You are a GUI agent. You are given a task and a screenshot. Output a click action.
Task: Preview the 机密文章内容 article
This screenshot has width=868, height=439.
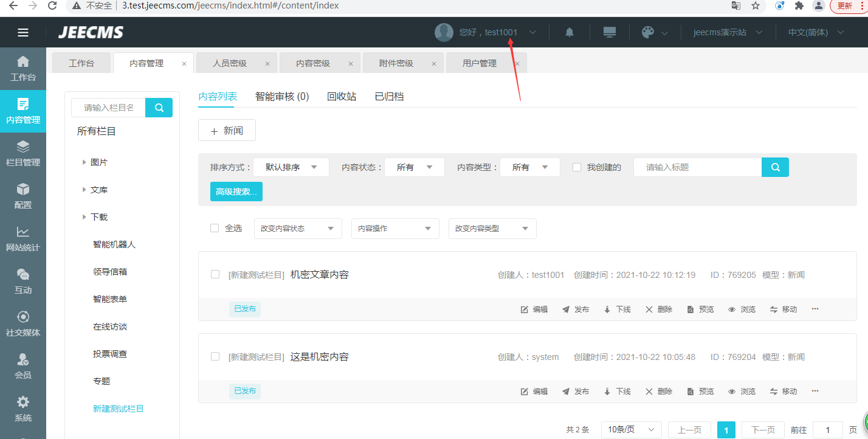pos(700,309)
